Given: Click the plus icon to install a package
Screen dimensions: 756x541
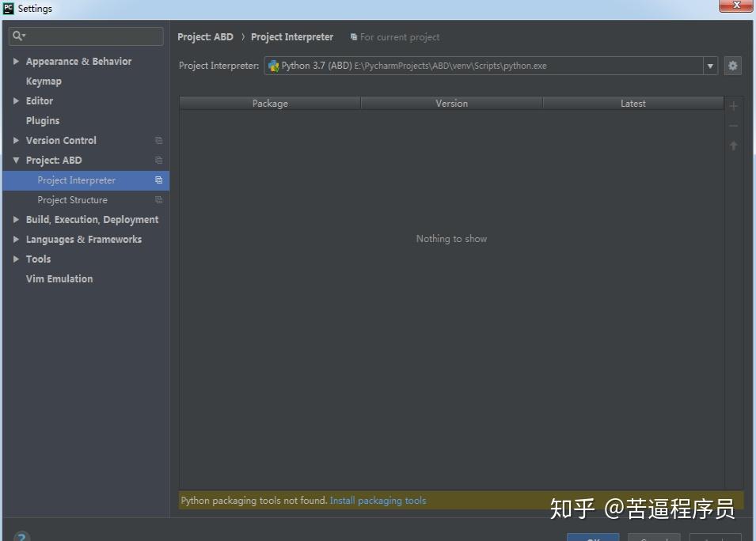Looking at the screenshot, I should (733, 104).
